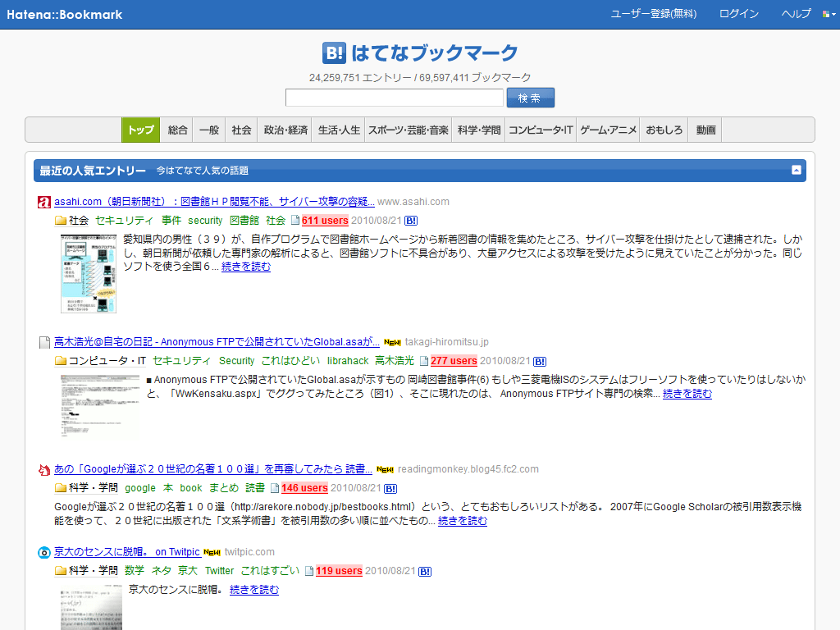The height and width of the screenshot is (630, 840).
Task: Click the B! bookmark icon beside 119 users
Action: 425,571
